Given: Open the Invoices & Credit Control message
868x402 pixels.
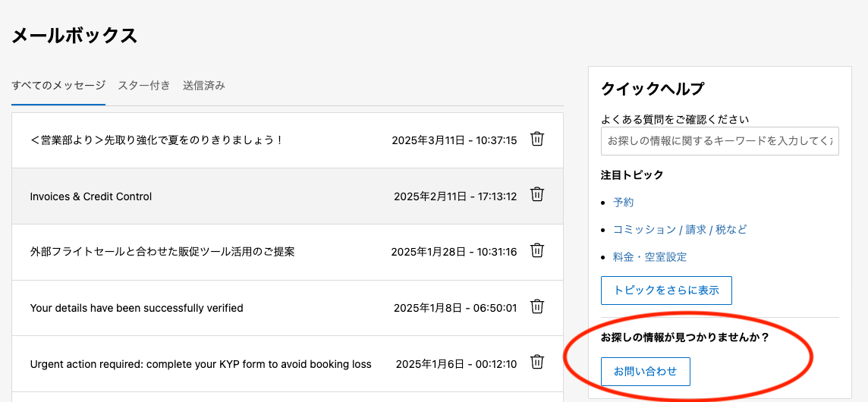Looking at the screenshot, I should click(x=91, y=196).
